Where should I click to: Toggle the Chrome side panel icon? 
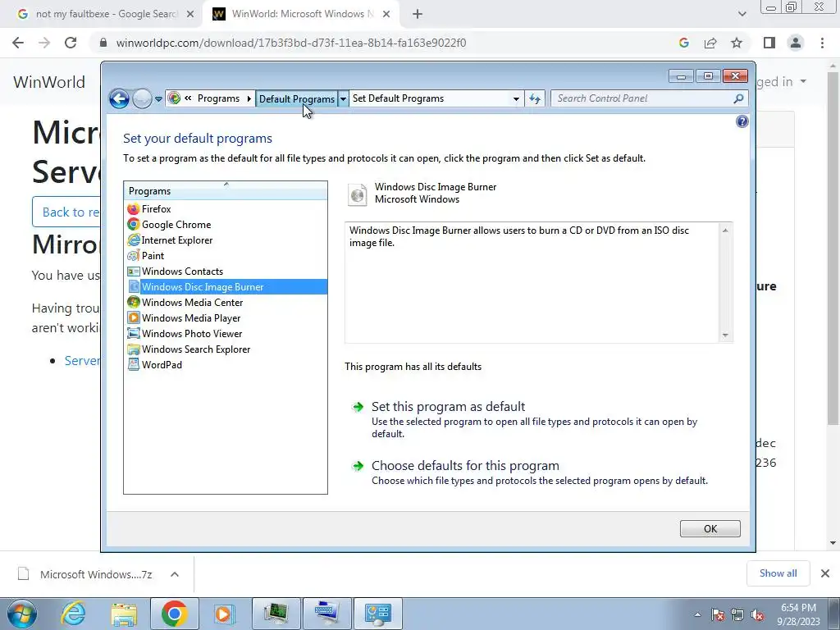point(769,43)
